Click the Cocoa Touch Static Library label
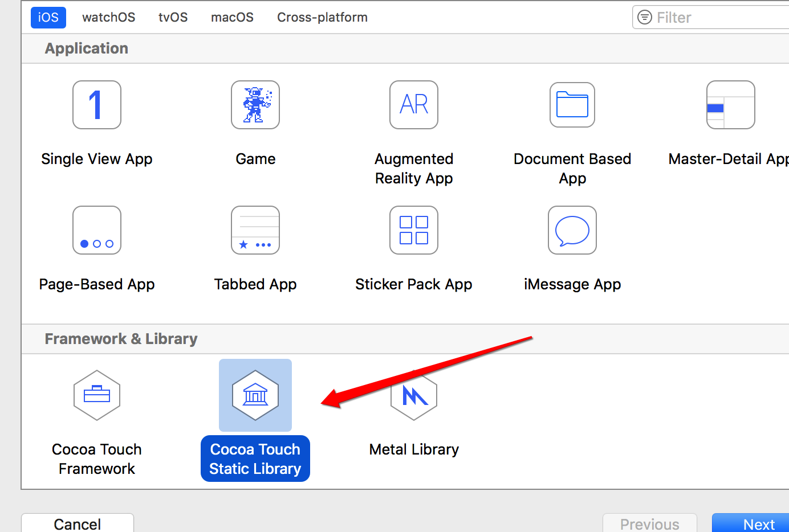 (x=255, y=459)
